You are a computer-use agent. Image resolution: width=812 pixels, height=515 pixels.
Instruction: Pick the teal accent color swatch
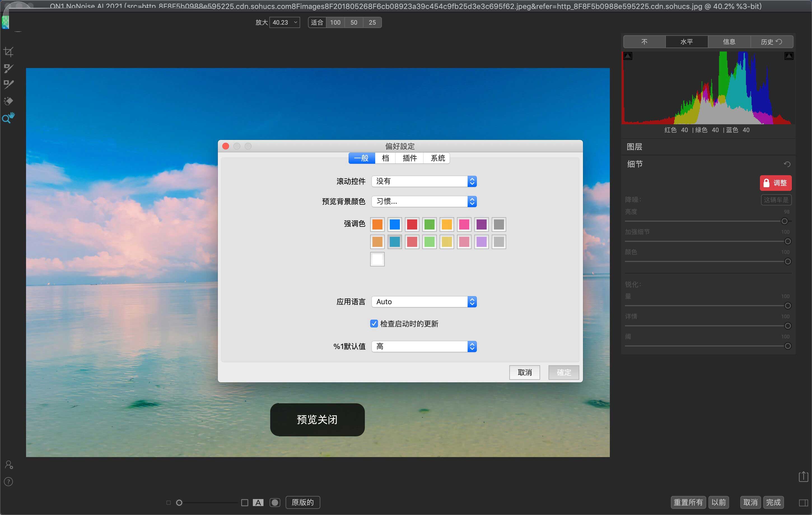tap(395, 242)
